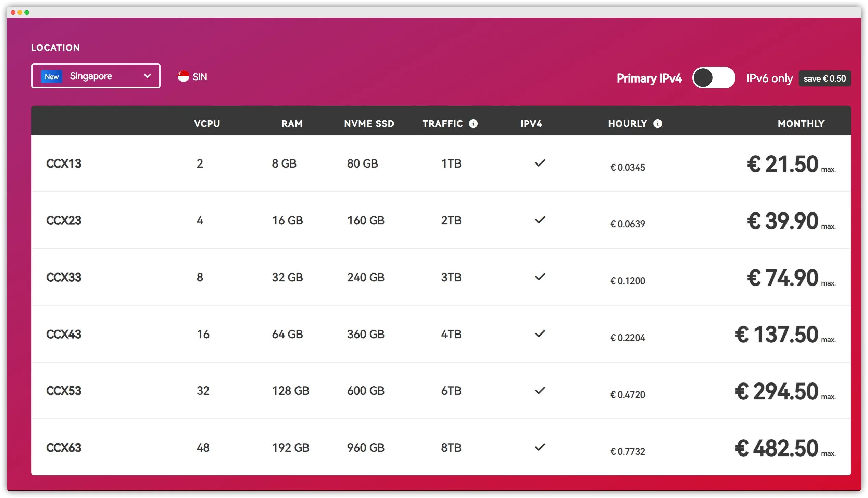Select the CCX43 plan name
The width and height of the screenshot is (868, 498).
[64, 334]
